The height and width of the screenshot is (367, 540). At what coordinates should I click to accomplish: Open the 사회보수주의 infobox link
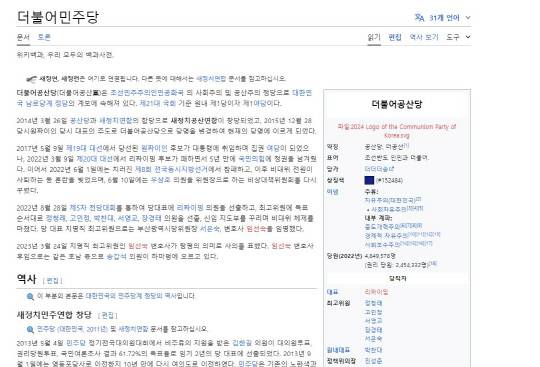[x=382, y=244]
